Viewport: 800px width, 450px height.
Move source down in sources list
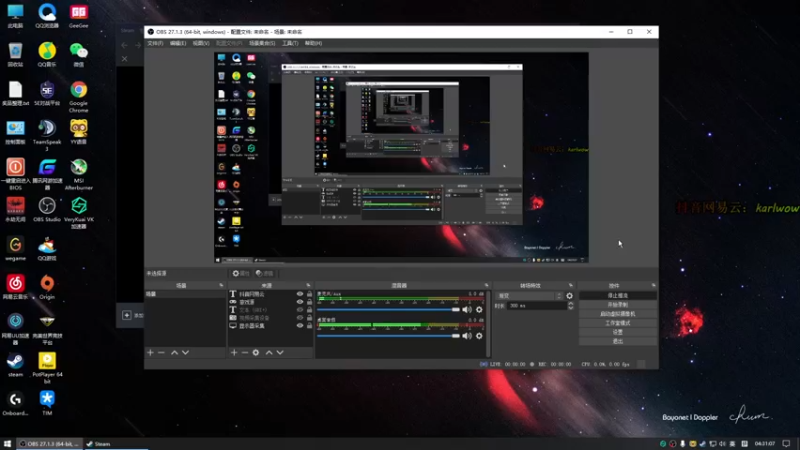280,353
